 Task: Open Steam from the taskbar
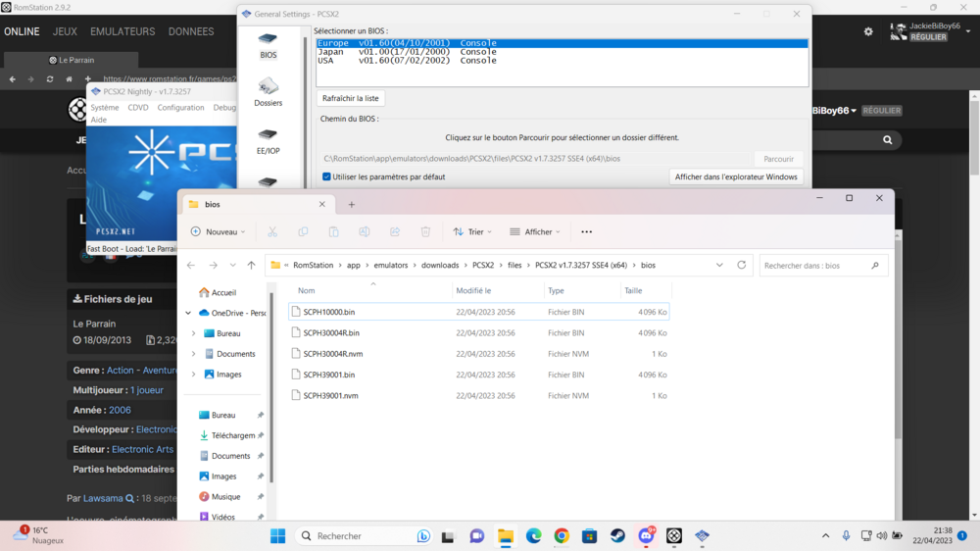click(617, 536)
